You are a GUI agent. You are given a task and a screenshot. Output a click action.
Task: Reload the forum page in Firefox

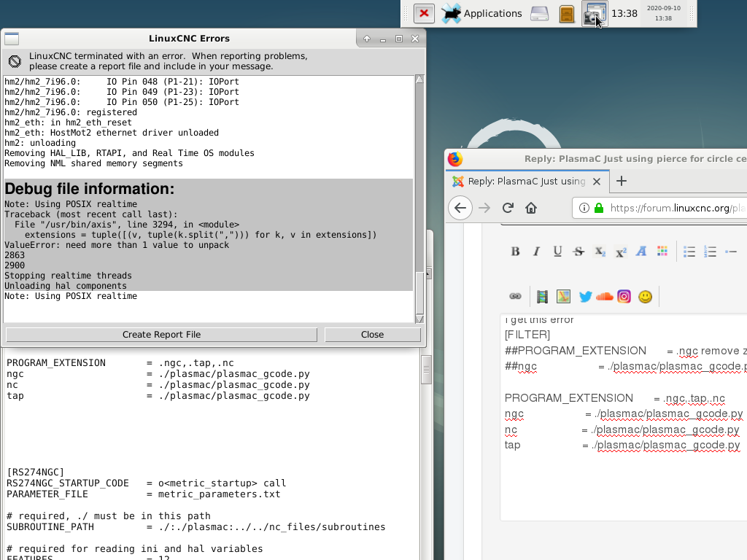tap(508, 208)
